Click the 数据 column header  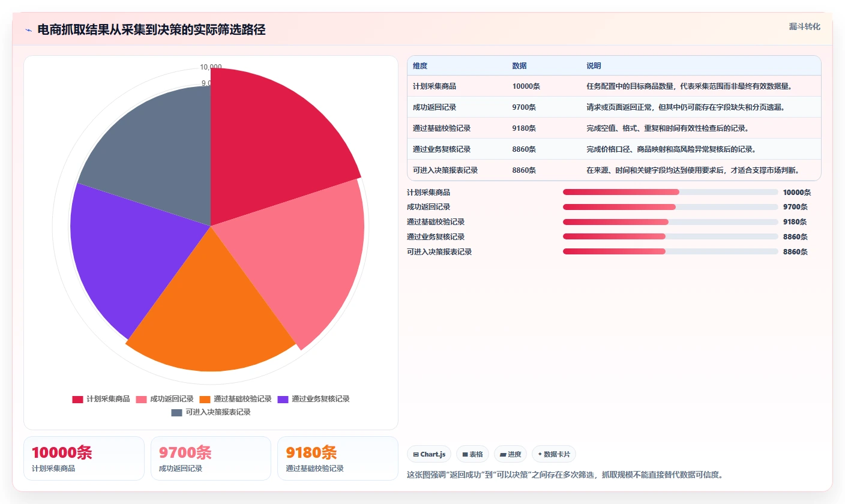pyautogui.click(x=520, y=66)
